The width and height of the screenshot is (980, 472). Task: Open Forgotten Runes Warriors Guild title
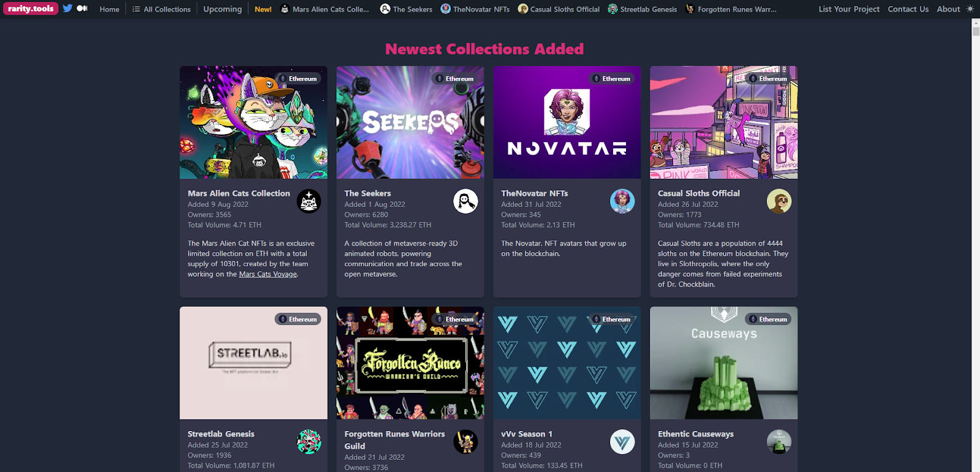pos(394,440)
